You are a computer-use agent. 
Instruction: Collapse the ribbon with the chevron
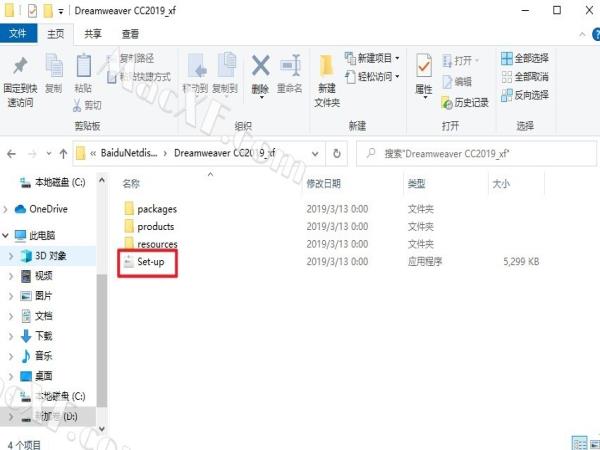[x=582, y=34]
